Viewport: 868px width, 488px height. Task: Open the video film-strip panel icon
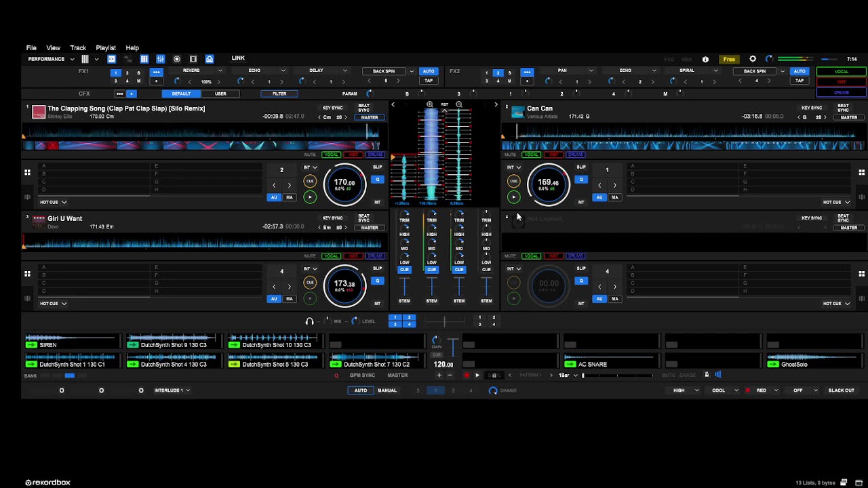click(193, 59)
